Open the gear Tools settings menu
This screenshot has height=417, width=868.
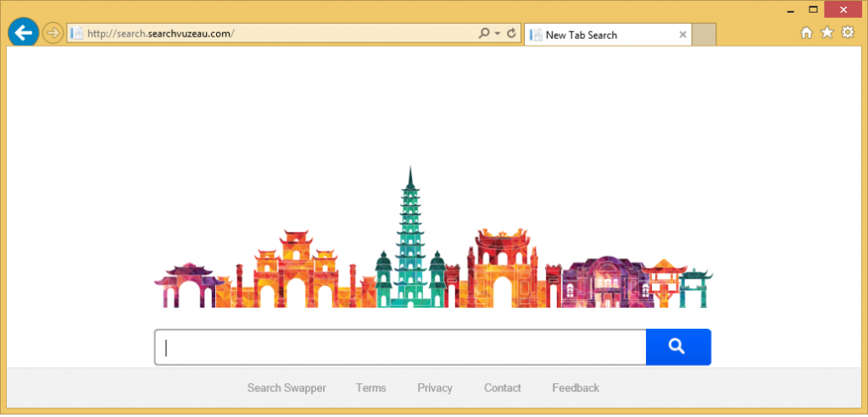pyautogui.click(x=847, y=33)
